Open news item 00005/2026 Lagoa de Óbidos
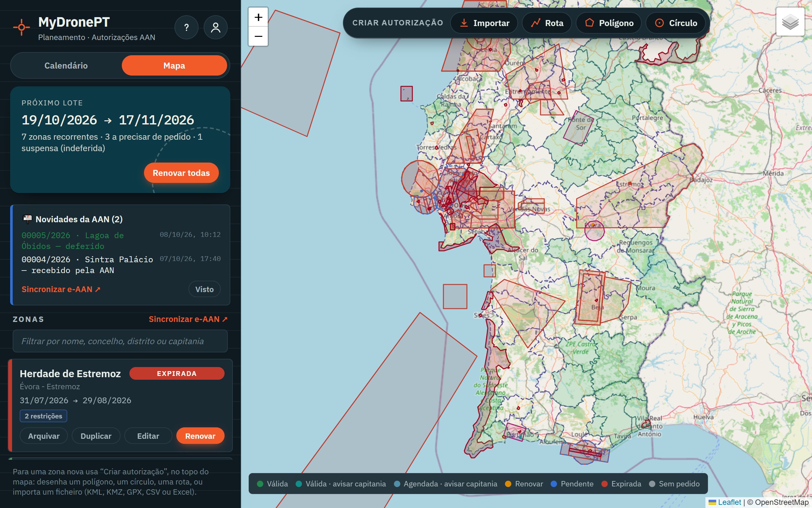This screenshot has width=812, height=508. pyautogui.click(x=121, y=241)
